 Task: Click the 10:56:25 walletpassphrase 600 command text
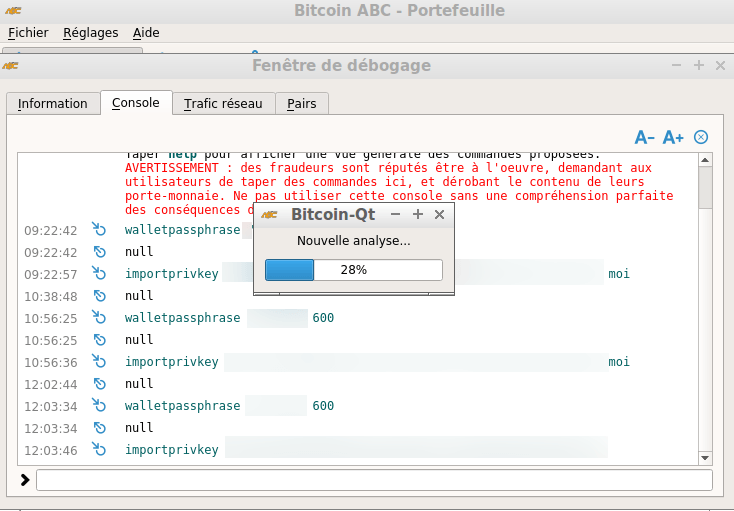point(229,318)
